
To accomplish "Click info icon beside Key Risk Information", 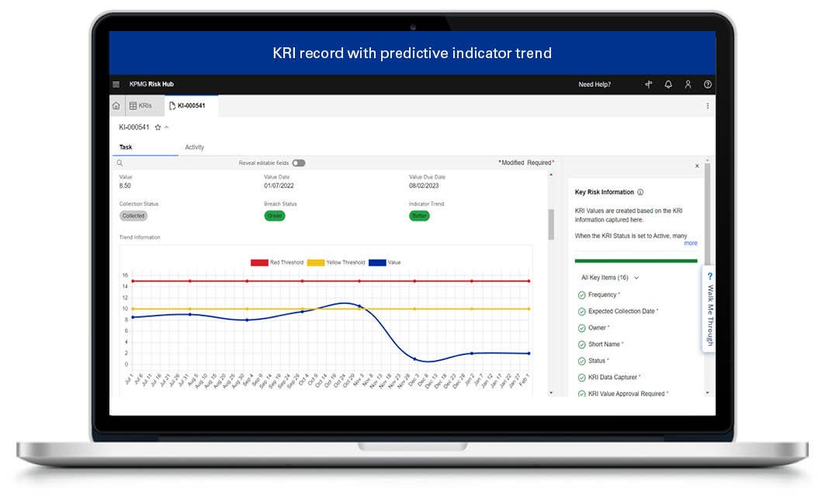I will point(640,192).
